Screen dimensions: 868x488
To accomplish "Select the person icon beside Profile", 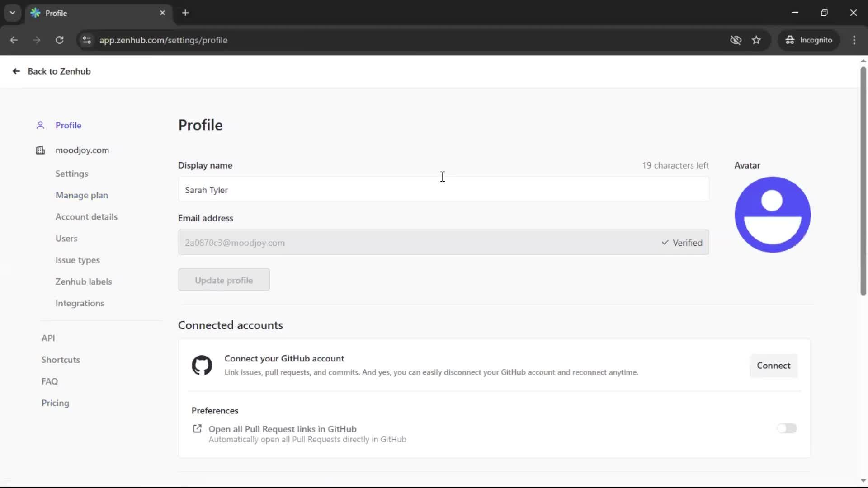I will coord(40,125).
